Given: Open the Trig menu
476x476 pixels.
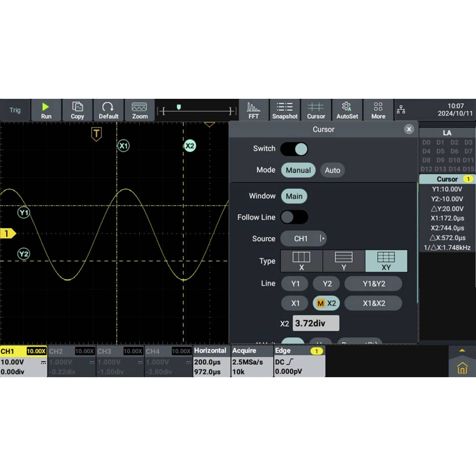Looking at the screenshot, I should pos(15,110).
